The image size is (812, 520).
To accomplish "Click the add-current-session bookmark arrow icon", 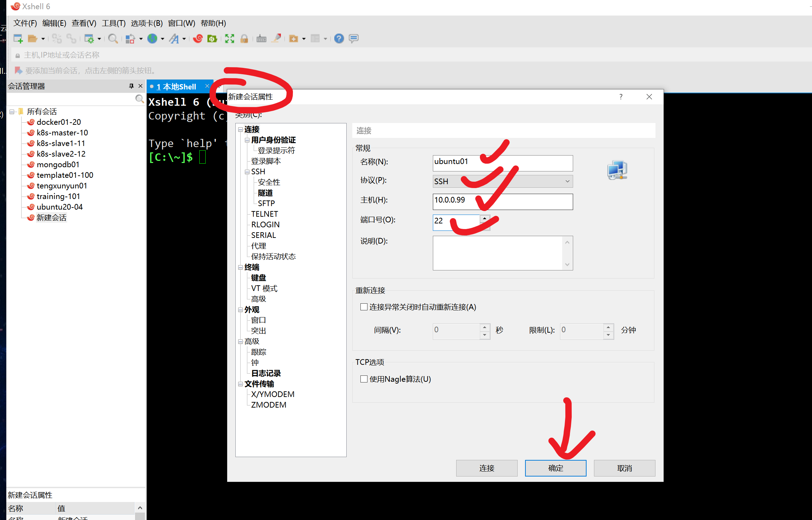I will 18,71.
